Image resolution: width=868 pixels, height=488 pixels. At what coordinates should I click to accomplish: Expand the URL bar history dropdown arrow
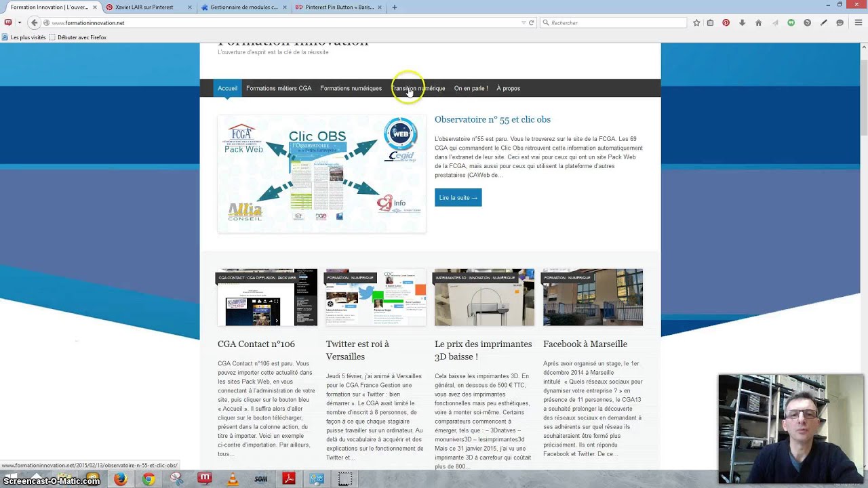point(524,23)
